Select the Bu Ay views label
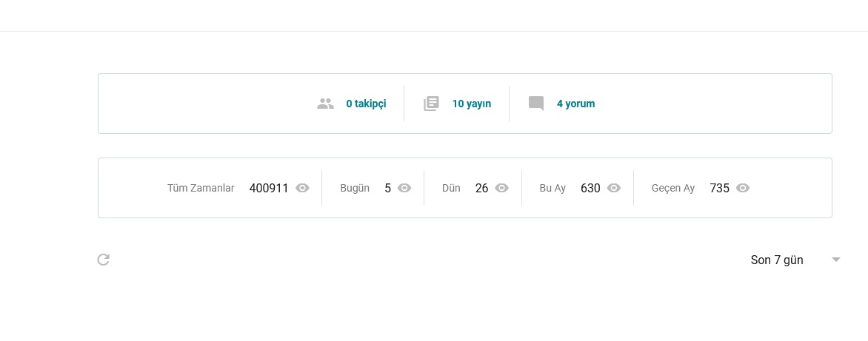868x341 pixels. 552,188
